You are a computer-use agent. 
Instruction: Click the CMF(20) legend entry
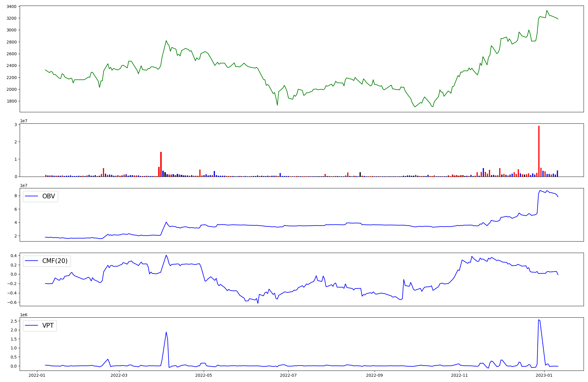tap(55, 261)
